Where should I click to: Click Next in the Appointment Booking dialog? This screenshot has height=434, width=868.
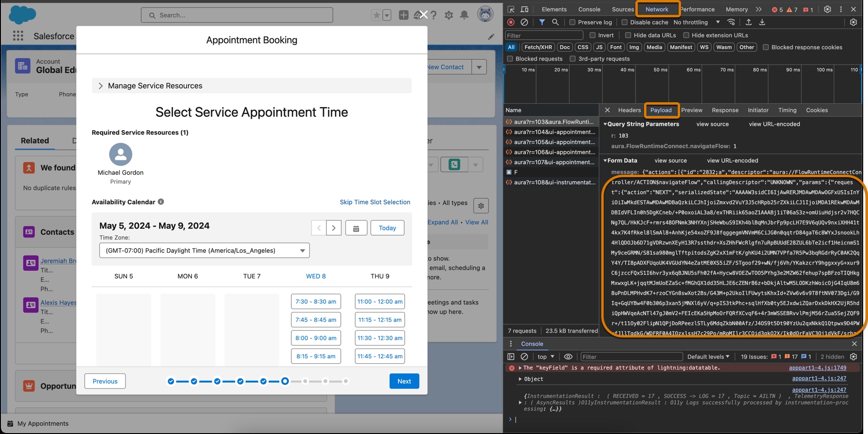(404, 381)
